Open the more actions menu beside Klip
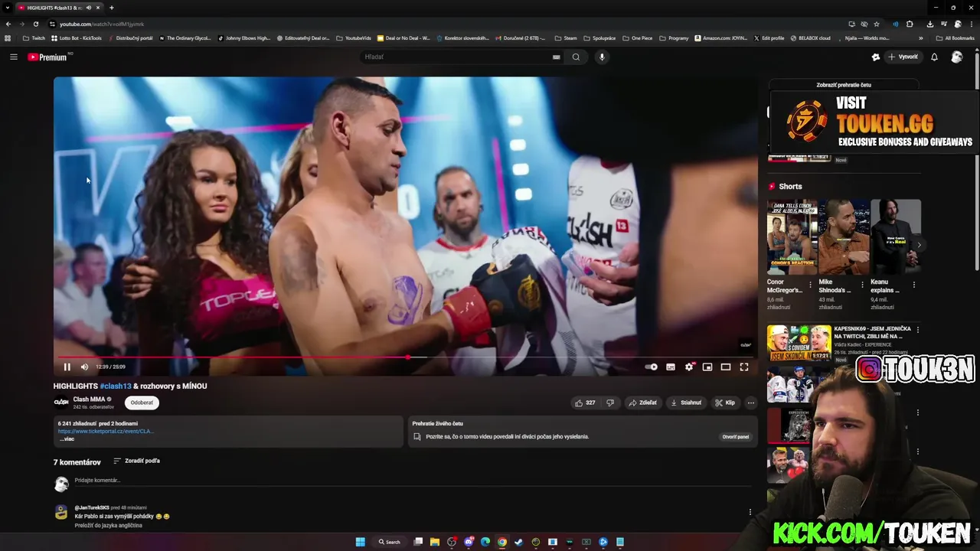This screenshot has height=551, width=980. click(751, 403)
